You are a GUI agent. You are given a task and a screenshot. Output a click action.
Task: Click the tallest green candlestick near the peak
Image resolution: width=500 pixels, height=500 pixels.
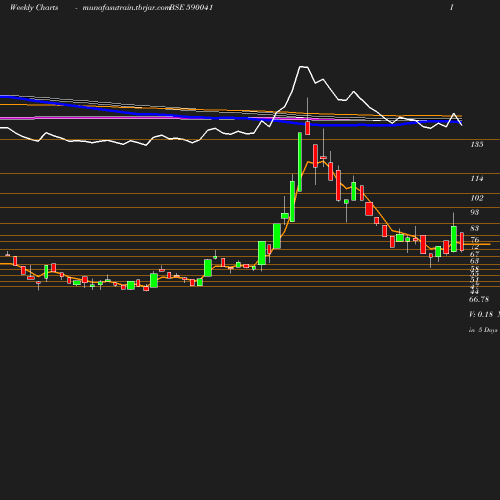300,162
